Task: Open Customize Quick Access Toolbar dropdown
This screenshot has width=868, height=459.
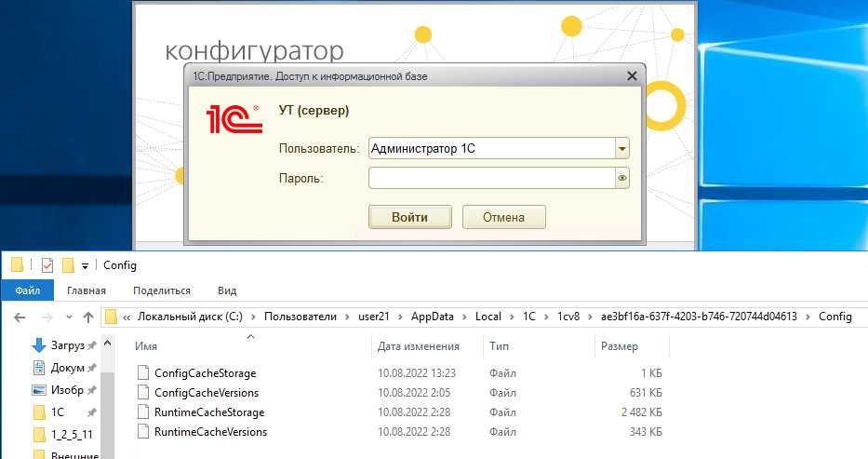Action: click(85, 266)
